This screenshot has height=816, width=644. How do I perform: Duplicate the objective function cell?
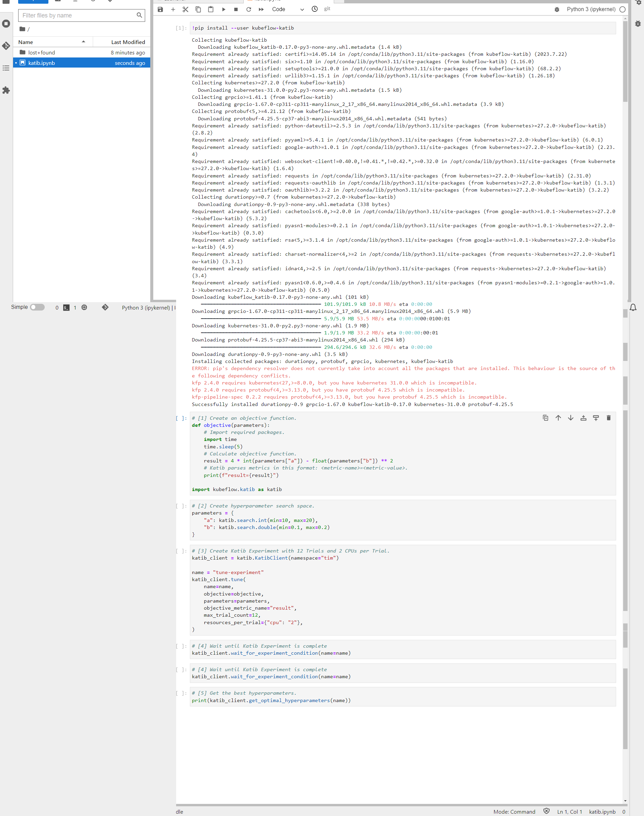pyautogui.click(x=546, y=418)
